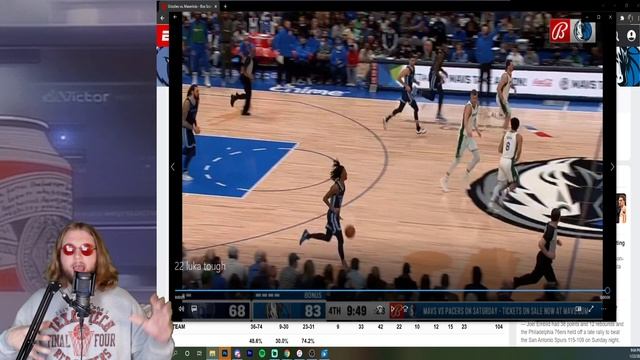Click the 23-31 free throws cell
This screenshot has height=360, width=640.
(308, 327)
